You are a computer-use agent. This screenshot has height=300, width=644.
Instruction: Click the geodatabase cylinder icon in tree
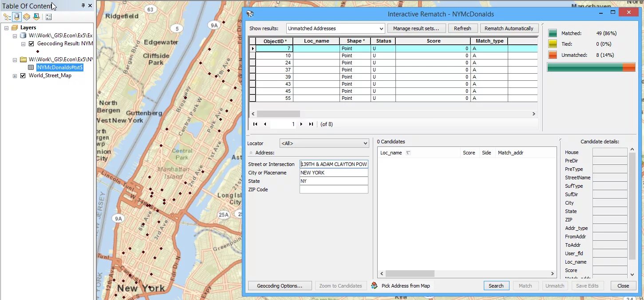tap(23, 36)
